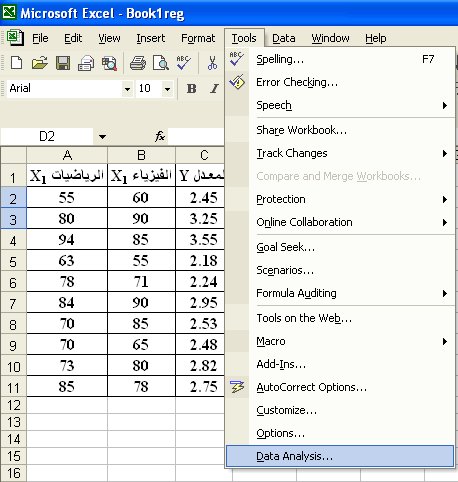Viewport: 458px width, 482px height.
Task: Click the Excel workbook icon beside File menu
Action: coord(15,37)
